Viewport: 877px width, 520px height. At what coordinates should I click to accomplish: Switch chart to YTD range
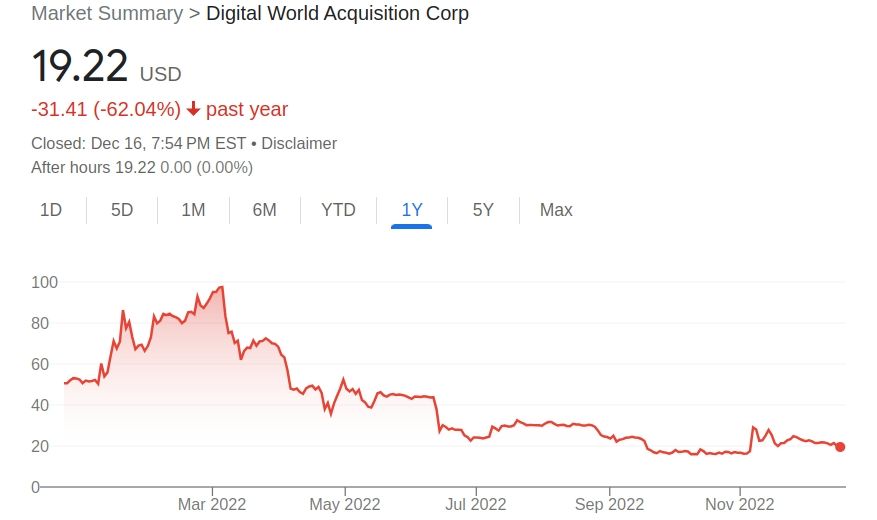pos(338,210)
